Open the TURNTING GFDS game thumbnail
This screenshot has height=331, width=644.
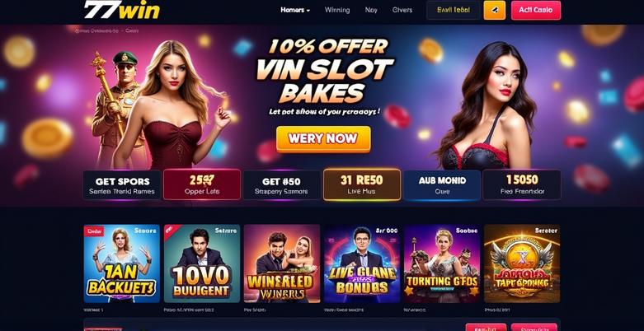[442, 263]
